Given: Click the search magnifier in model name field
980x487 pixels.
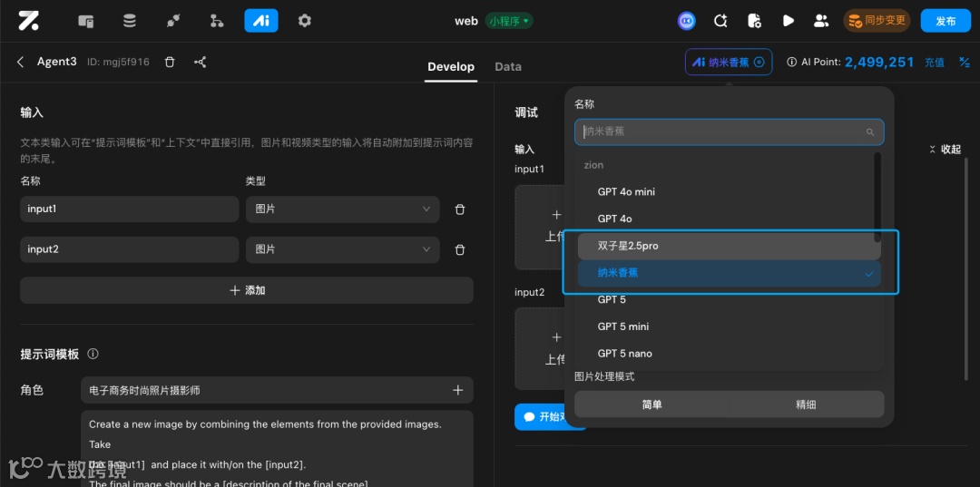Looking at the screenshot, I should tap(870, 132).
